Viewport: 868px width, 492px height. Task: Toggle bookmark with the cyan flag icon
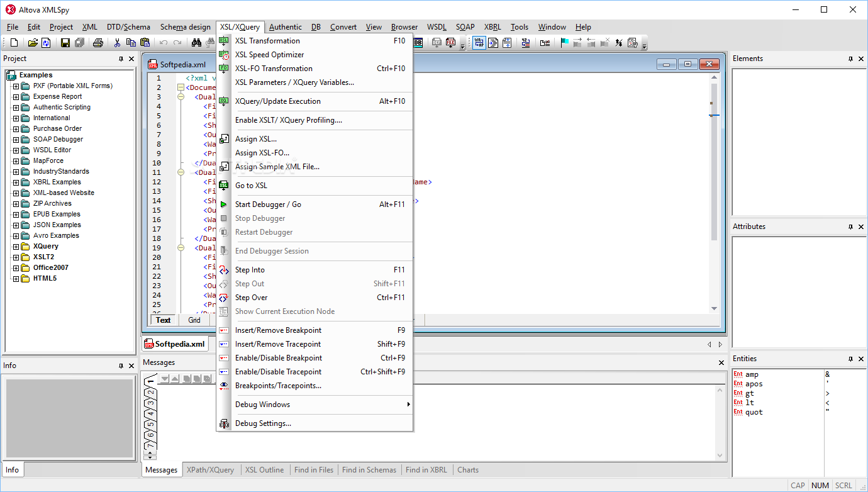click(x=564, y=43)
